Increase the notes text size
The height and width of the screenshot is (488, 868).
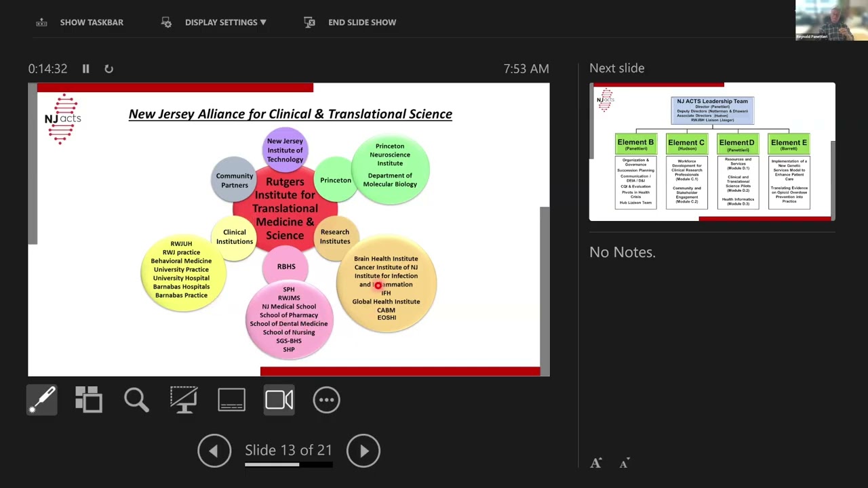tap(596, 463)
